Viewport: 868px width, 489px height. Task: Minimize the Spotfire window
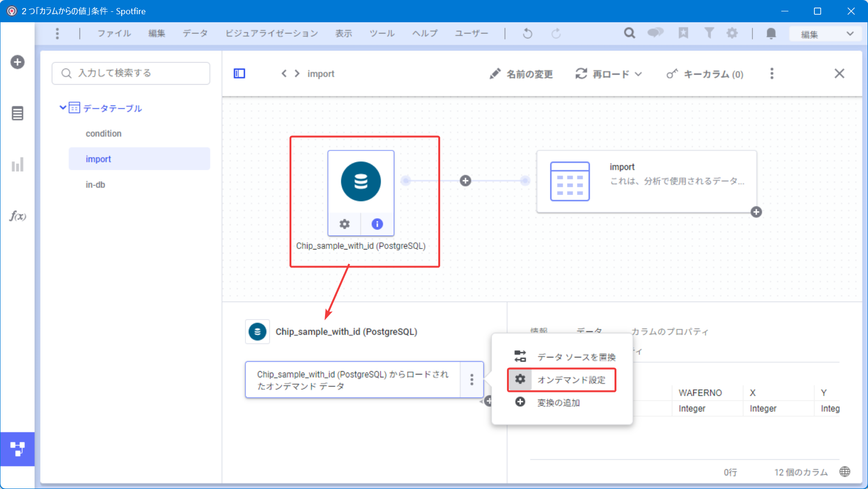785,11
